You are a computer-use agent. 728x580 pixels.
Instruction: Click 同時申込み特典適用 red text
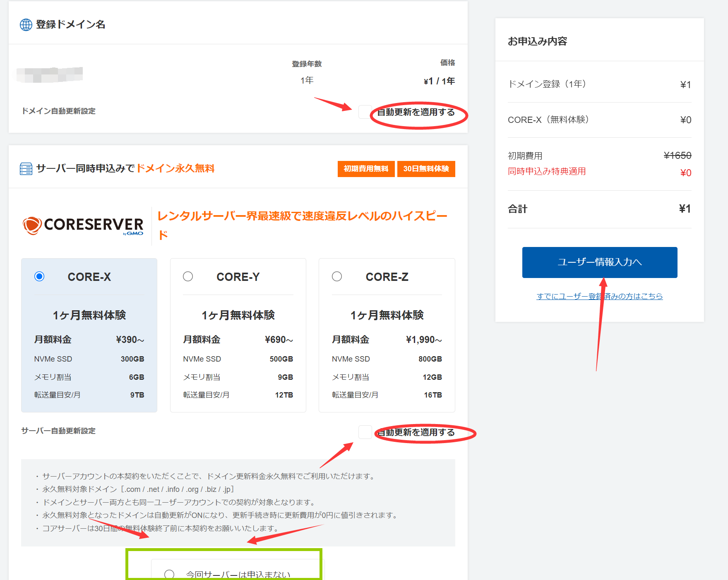546,171
